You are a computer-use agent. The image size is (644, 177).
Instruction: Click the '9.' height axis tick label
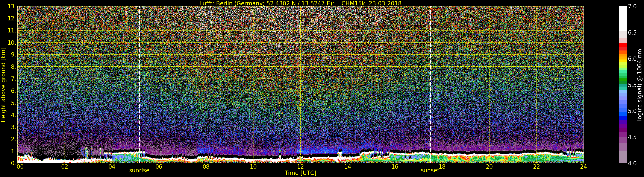point(13,55)
